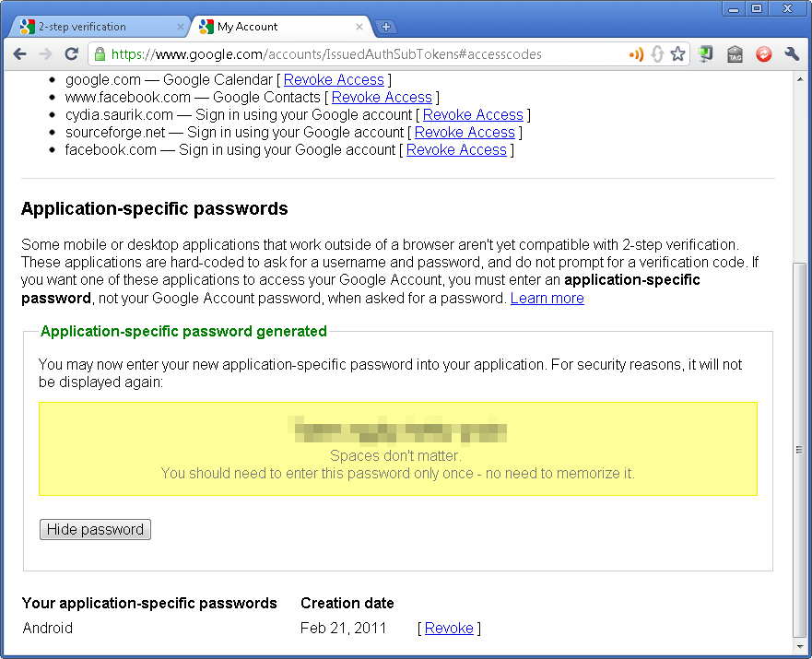Click the gray sync arrows icon in address bar

(x=657, y=53)
